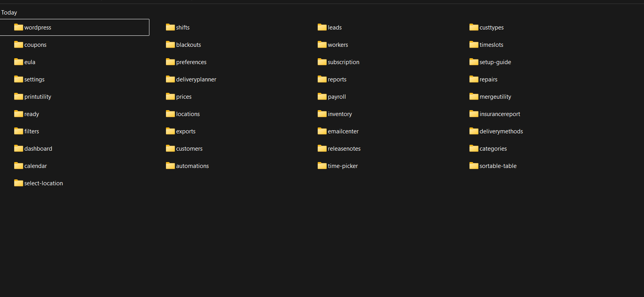Click the folder icon beside wordpress

point(18,27)
